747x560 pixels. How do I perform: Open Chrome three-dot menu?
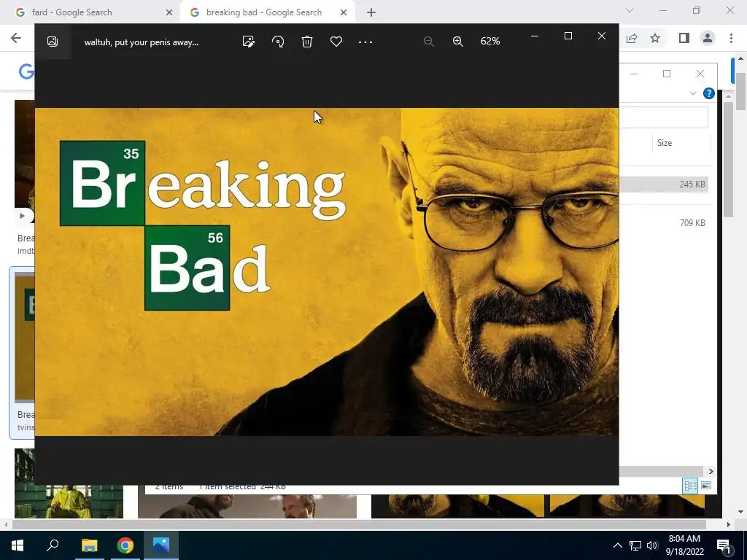pyautogui.click(x=731, y=38)
